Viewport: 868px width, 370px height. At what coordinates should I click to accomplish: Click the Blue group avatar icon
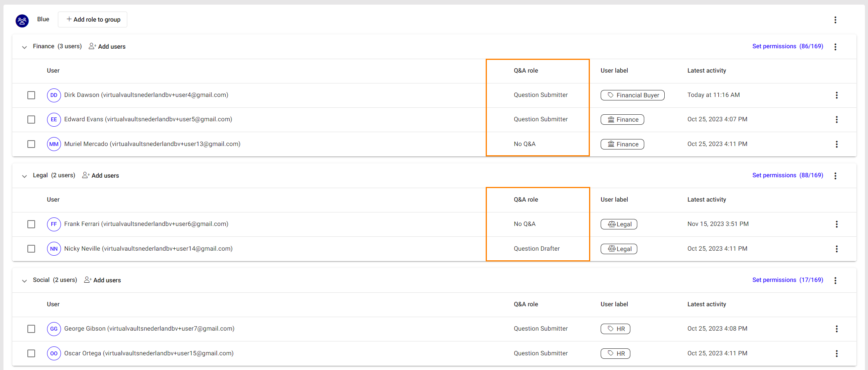[x=22, y=20]
